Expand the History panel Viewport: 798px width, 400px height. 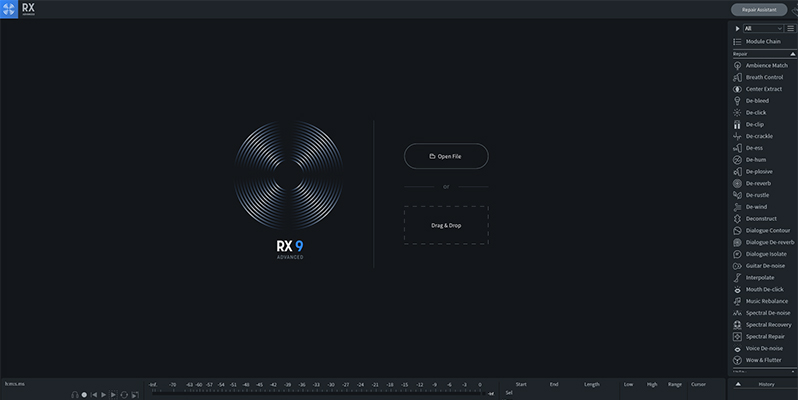pyautogui.click(x=738, y=384)
